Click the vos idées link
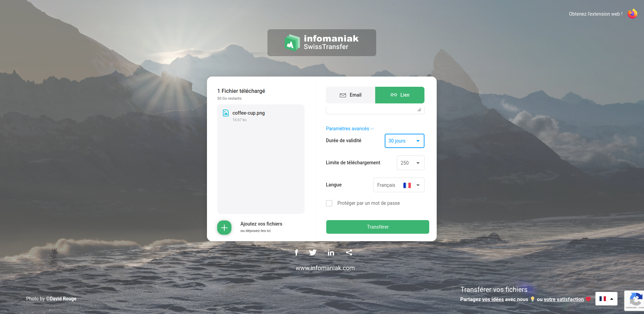 (x=493, y=299)
